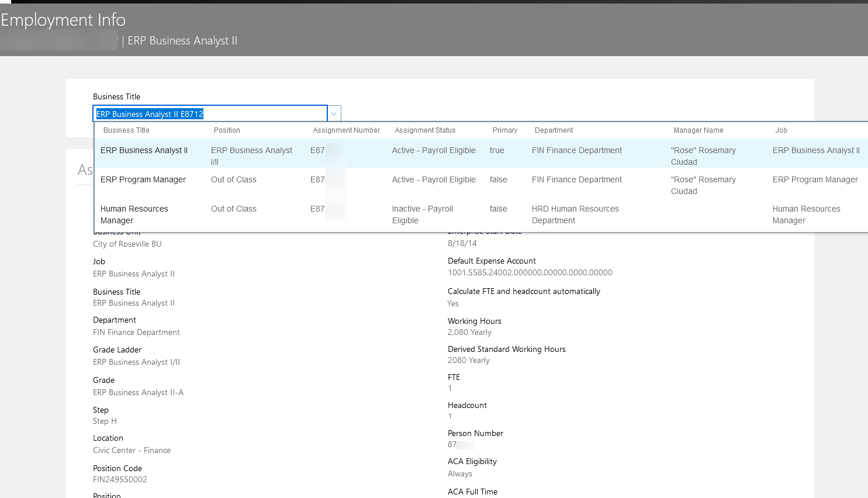Click the Employment Info page title
Image resolution: width=868 pixels, height=498 pixels.
63,19
